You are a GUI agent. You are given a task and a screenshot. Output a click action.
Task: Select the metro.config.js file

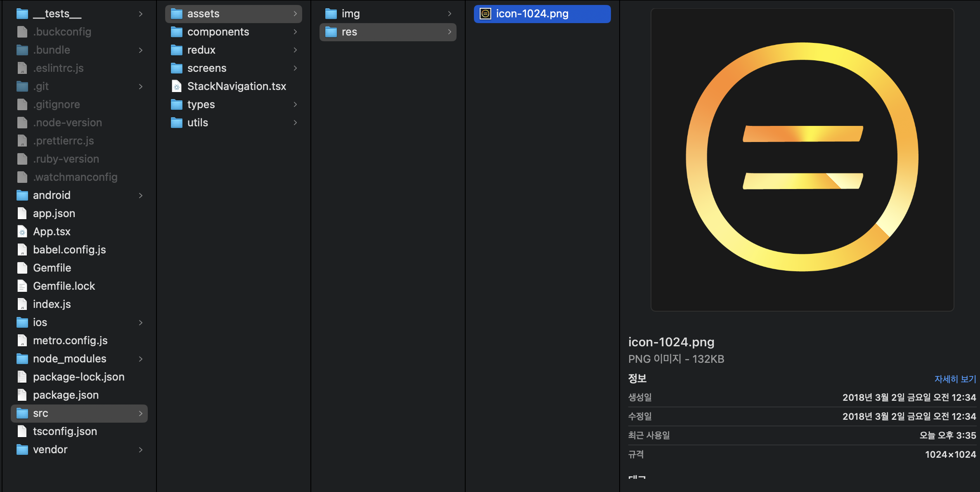[x=70, y=341]
